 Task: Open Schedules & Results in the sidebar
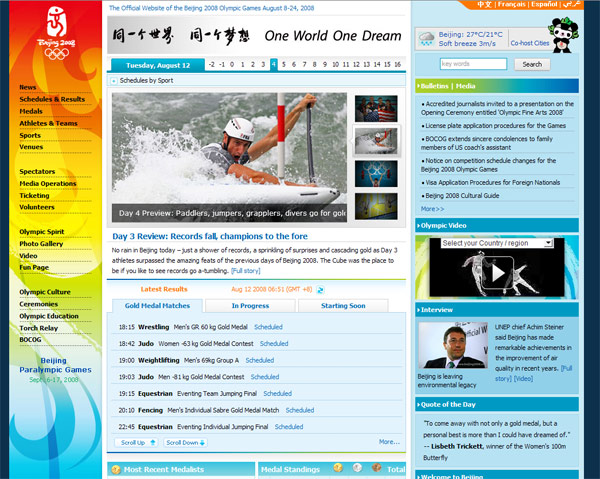tap(52, 99)
